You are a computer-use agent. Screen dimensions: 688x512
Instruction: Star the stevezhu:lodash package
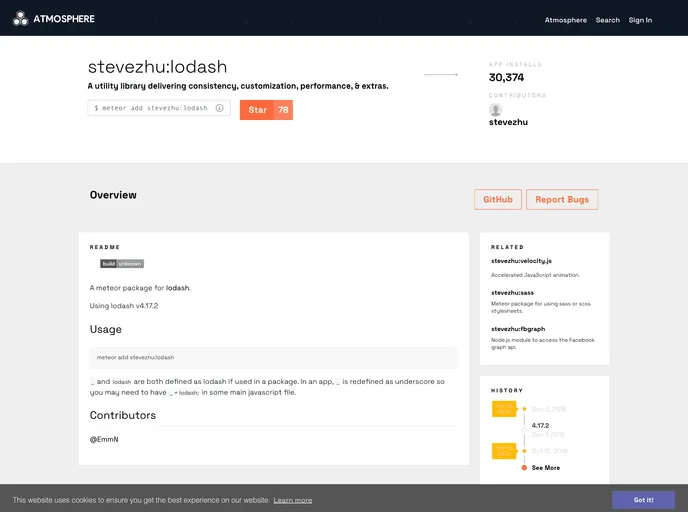[x=257, y=110]
